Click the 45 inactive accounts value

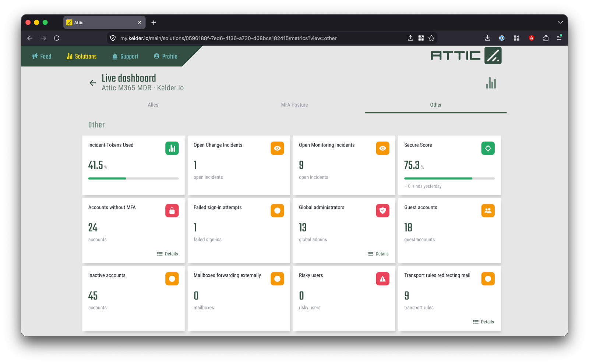pos(93,296)
